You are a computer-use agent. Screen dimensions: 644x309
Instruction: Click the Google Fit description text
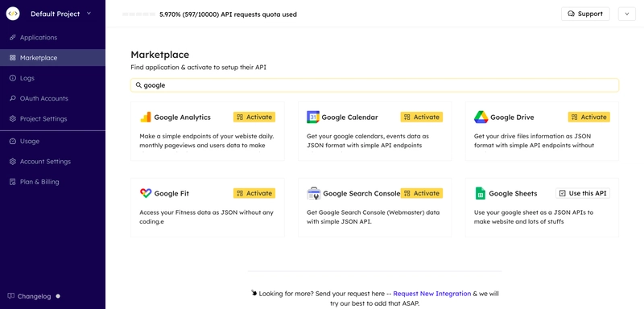pyautogui.click(x=206, y=217)
